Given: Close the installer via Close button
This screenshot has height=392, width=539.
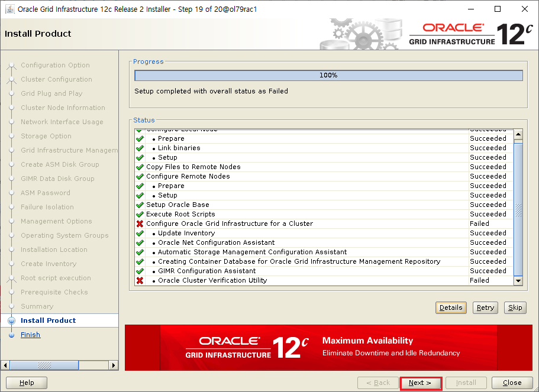Looking at the screenshot, I should [512, 383].
